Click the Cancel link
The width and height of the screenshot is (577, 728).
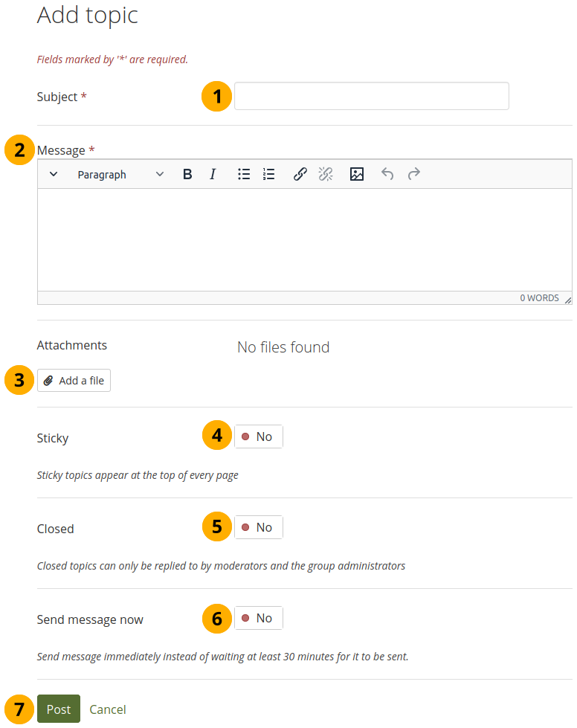(x=108, y=709)
